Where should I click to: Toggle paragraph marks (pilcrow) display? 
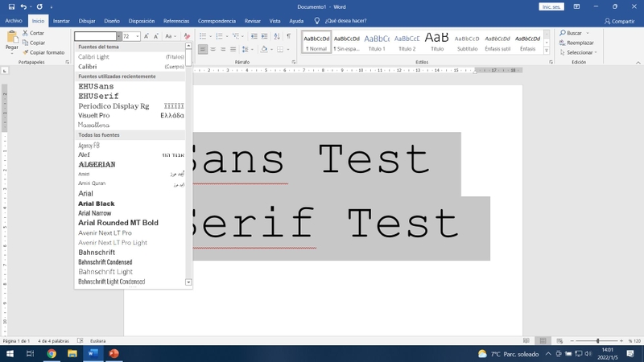point(289,36)
